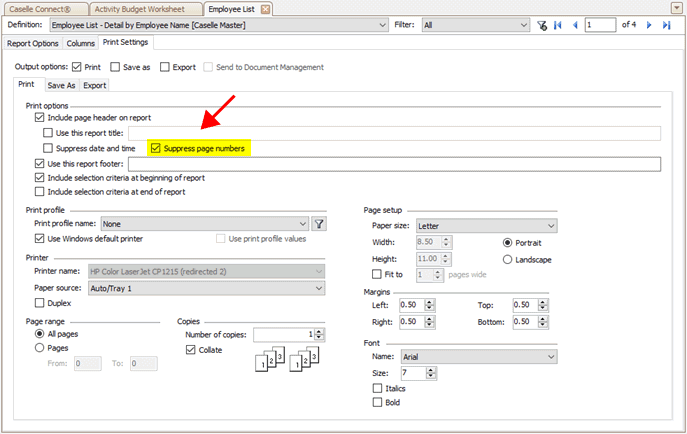This screenshot has width=687, height=434.
Task: Close the Employee List tab
Action: 265,9
